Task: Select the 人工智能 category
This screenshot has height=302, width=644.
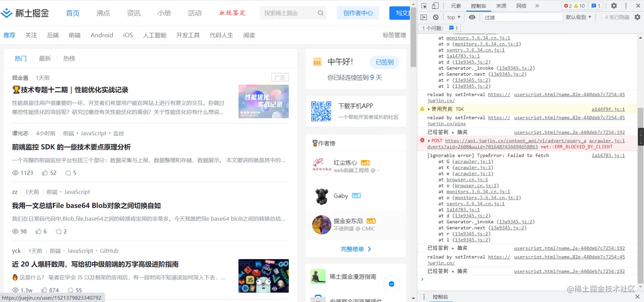Action: point(155,35)
